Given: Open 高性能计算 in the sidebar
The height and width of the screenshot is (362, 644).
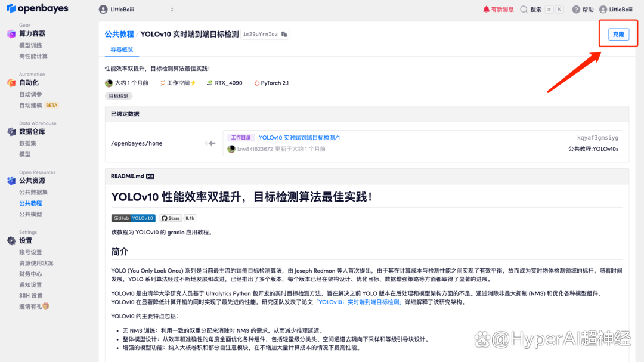Looking at the screenshot, I should click(33, 56).
